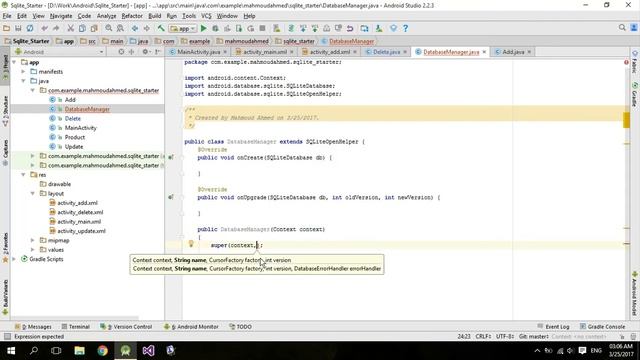
Task: Expand the manifests folder
Action: [x=23, y=72]
